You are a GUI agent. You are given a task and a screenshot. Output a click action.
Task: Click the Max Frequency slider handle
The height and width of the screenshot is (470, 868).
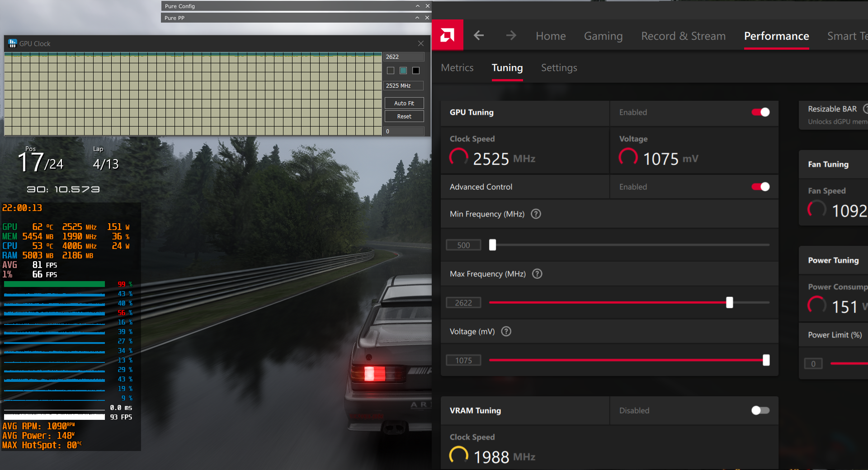pos(729,302)
